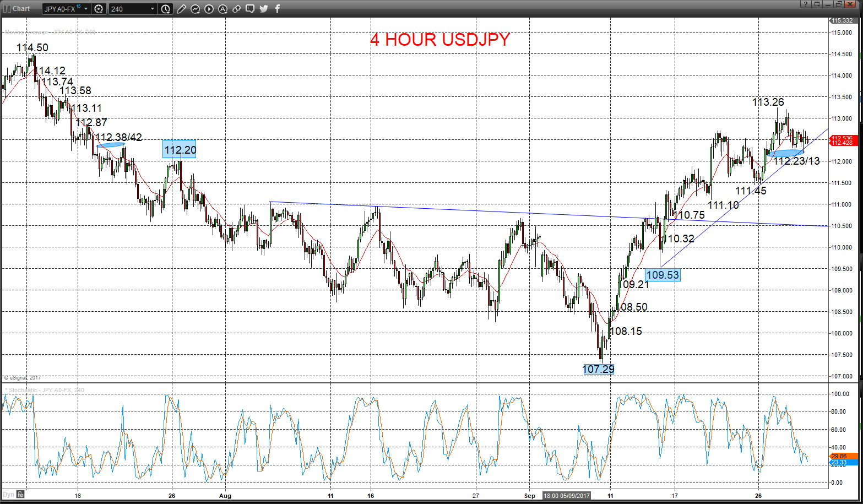Click the 112.428 red price marker
The image size is (863, 504).
(x=843, y=143)
